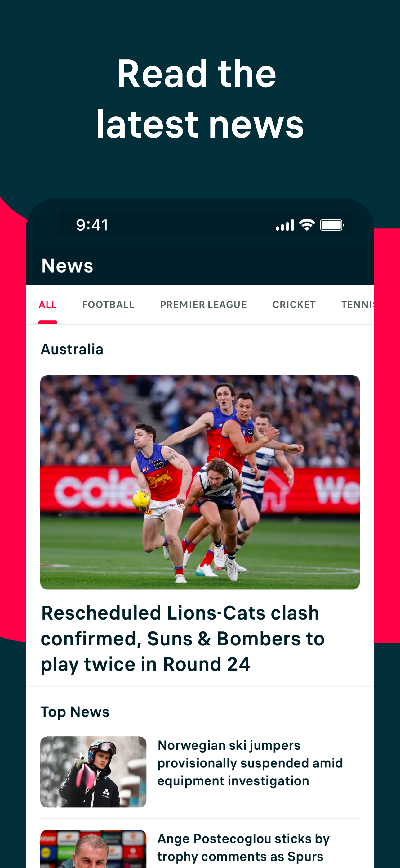
Task: Tap the Australia section heading
Action: point(72,349)
